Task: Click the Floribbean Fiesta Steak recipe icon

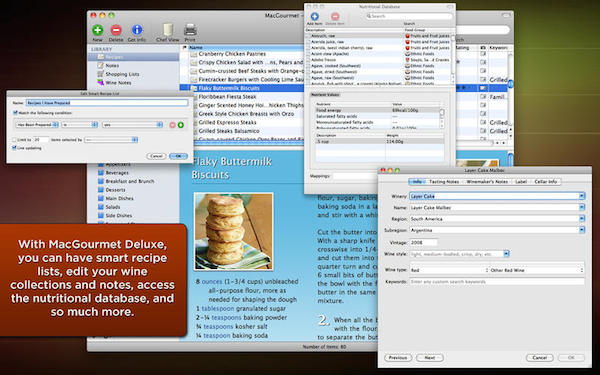Action: [x=194, y=97]
